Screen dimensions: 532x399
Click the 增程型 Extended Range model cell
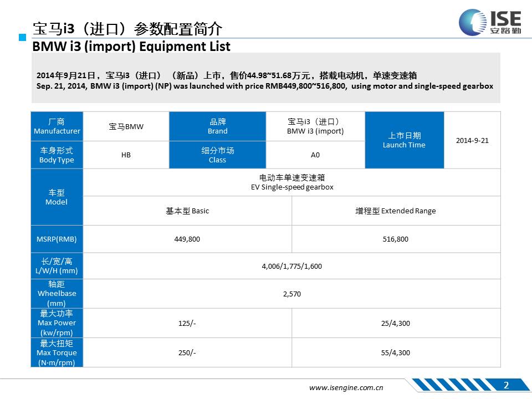pyautogui.click(x=396, y=211)
